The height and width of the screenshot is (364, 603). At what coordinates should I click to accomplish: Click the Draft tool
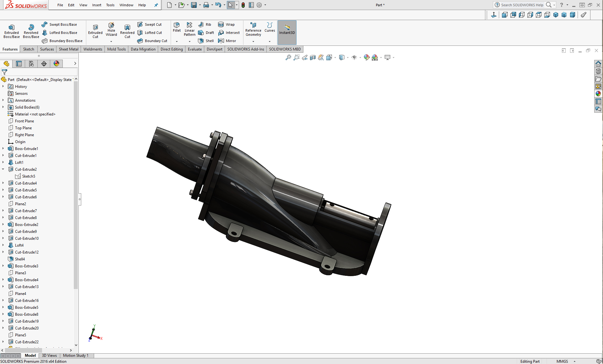click(x=206, y=33)
